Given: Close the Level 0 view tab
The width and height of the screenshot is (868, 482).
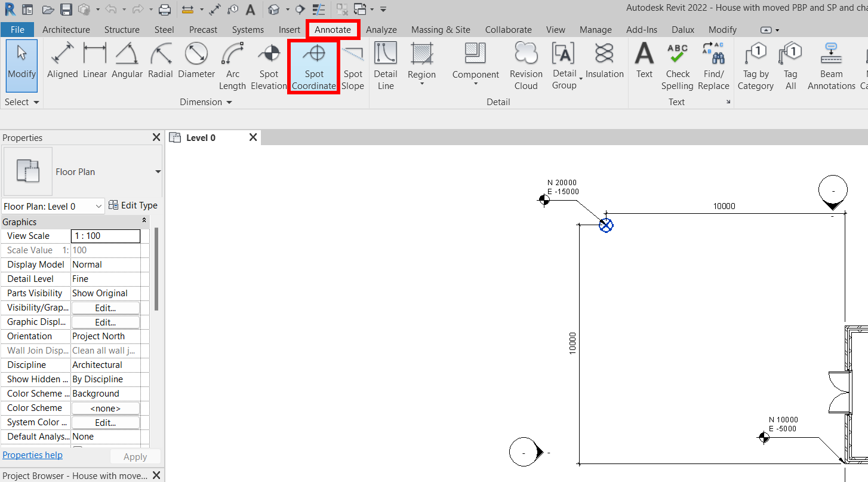Looking at the screenshot, I should [253, 137].
